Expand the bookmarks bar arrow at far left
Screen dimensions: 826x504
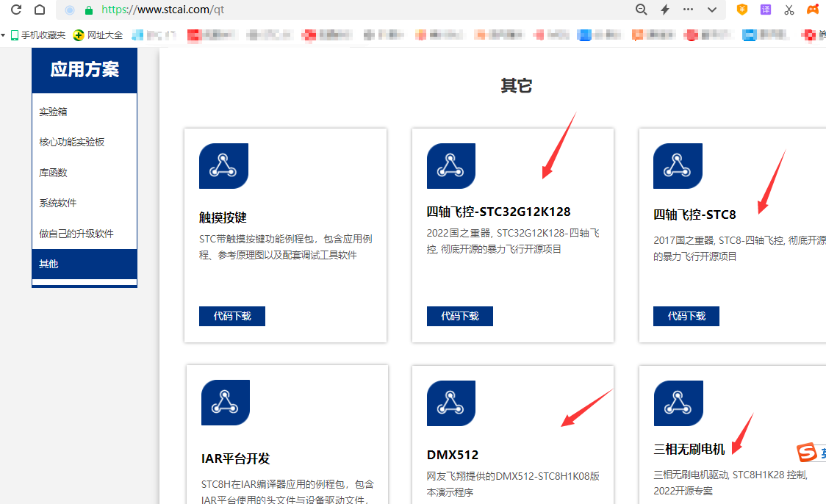pyautogui.click(x=3, y=35)
